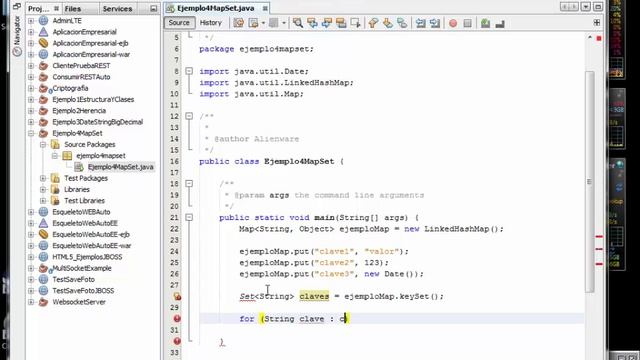Click the Find Previous Occurrence icon

pos(312,23)
